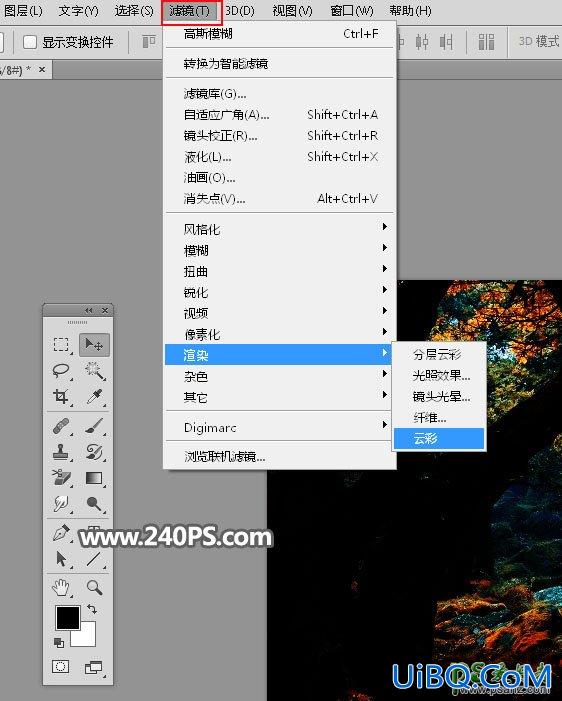Reapply last filter 高斯模糊

(280, 34)
